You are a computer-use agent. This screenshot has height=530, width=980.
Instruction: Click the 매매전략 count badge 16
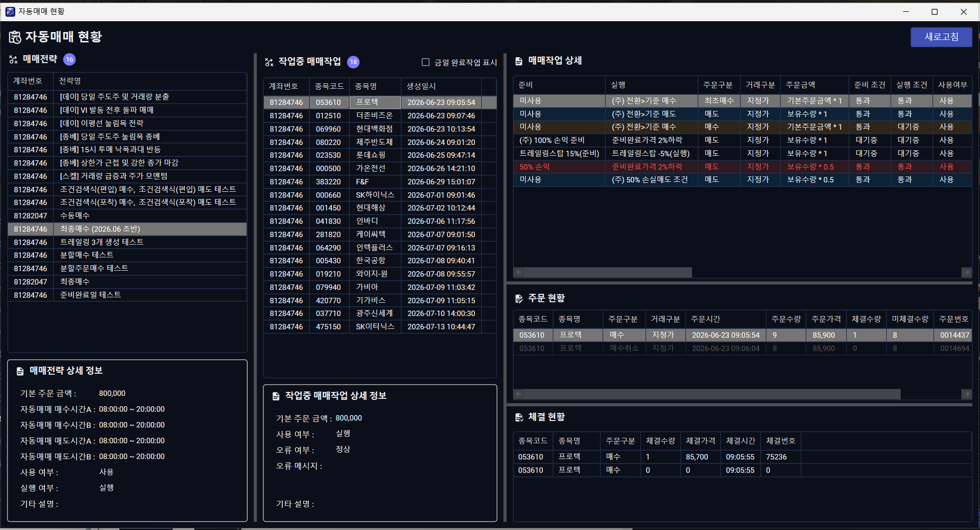coord(70,60)
